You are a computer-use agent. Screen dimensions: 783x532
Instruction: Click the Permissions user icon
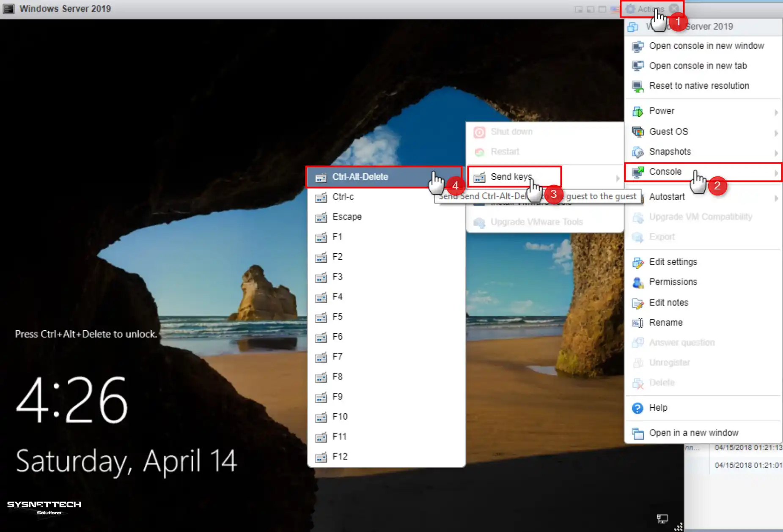point(637,282)
